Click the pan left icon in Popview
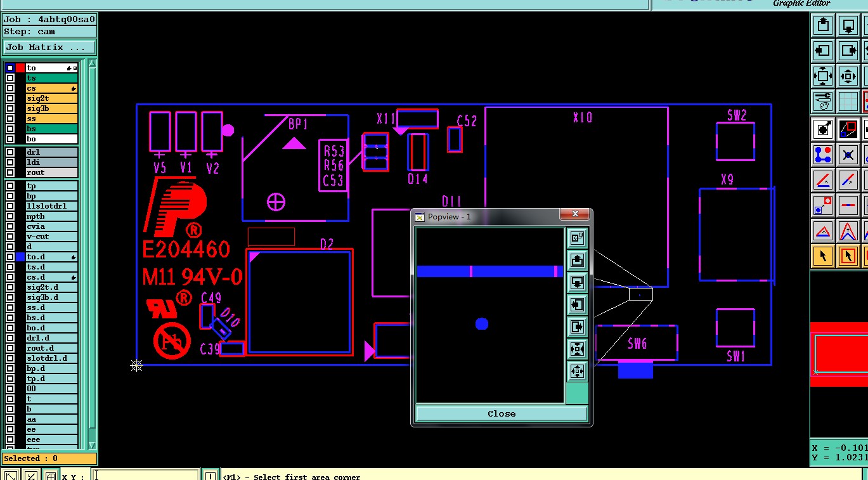 click(x=577, y=304)
